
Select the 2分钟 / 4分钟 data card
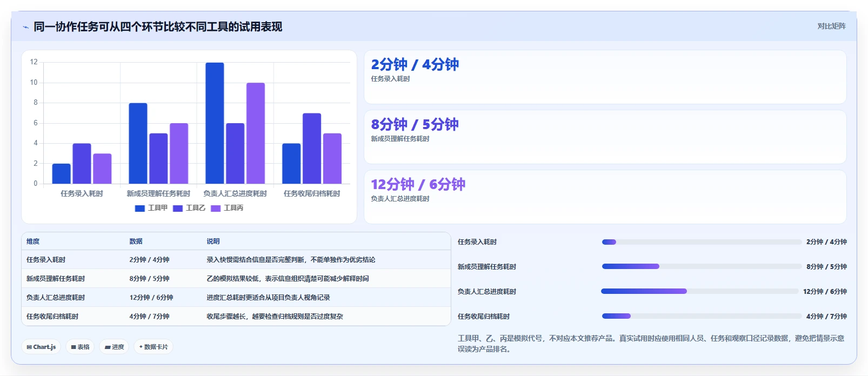(x=605, y=77)
